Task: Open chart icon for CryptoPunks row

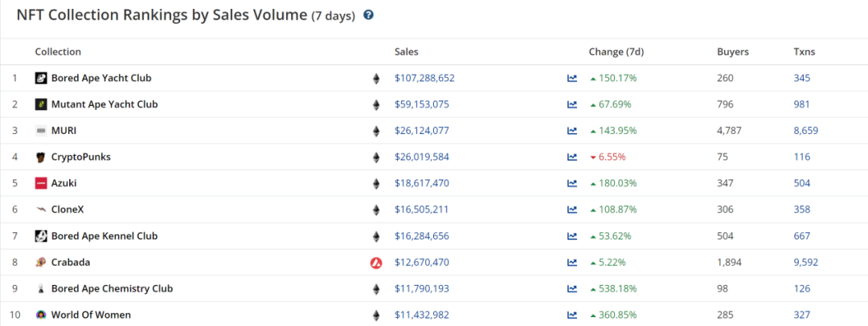Action: pyautogui.click(x=571, y=157)
